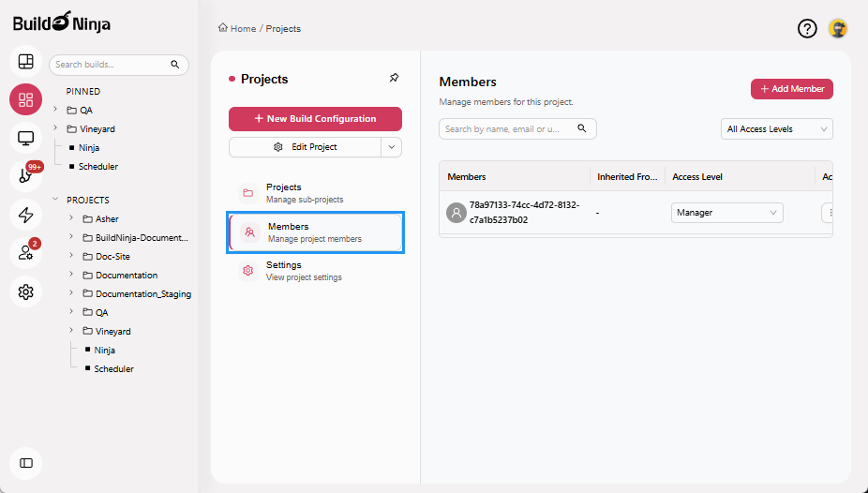Screen dimensions: 868x493
Task: Select pinned Scheduler build item
Action: 98,167
